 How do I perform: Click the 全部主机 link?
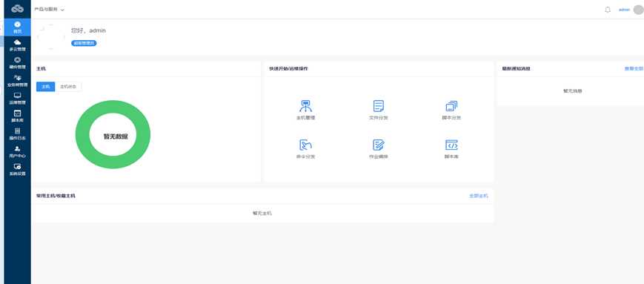[479, 196]
